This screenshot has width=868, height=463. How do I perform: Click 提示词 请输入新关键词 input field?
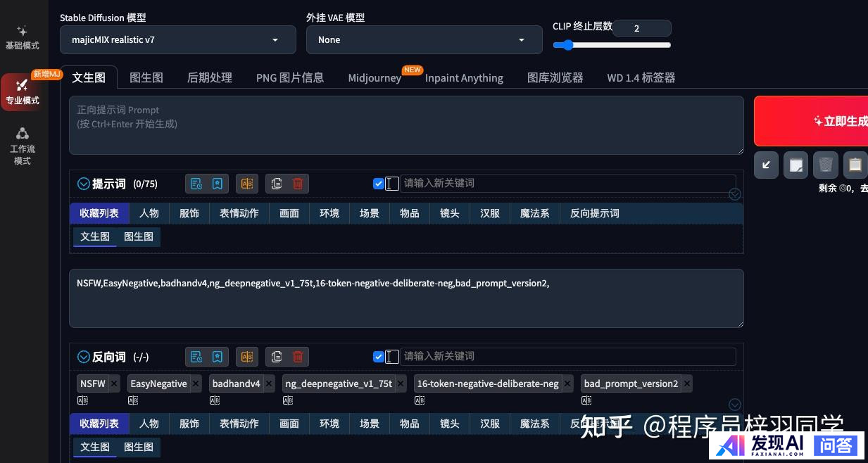point(567,183)
